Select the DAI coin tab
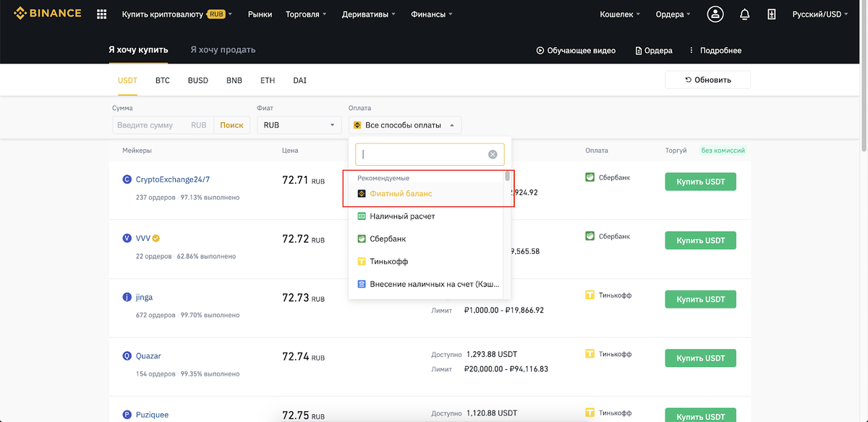The height and width of the screenshot is (422, 868). point(299,80)
